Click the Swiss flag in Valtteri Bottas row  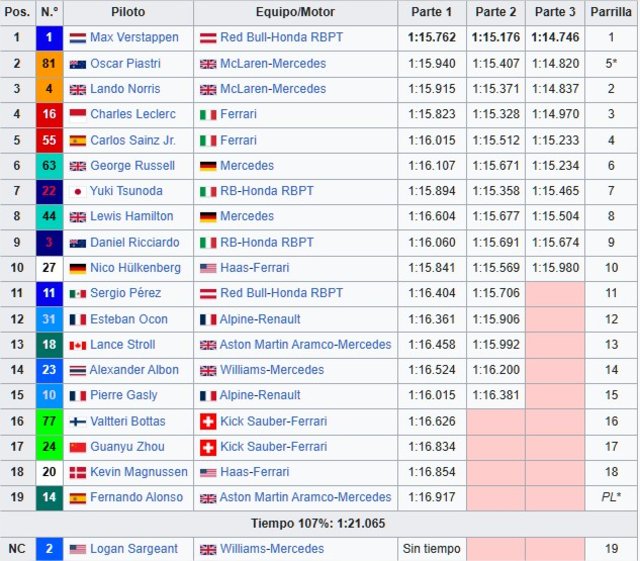208,422
